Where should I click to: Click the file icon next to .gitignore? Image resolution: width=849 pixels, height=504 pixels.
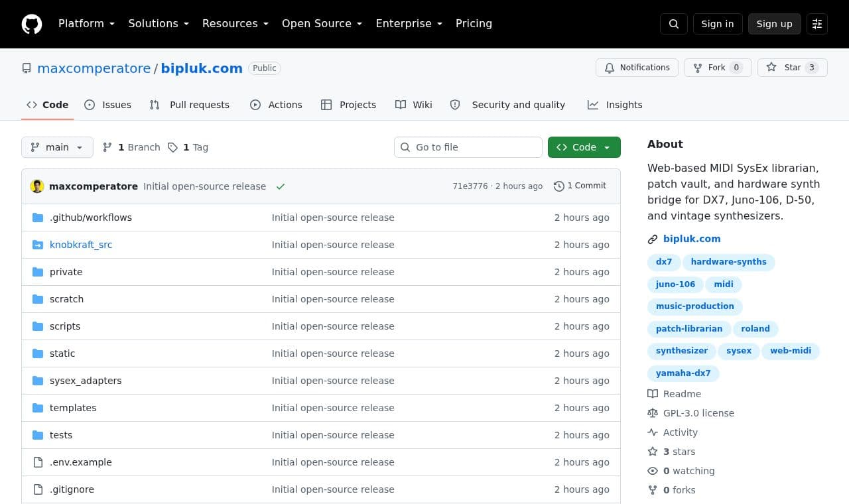(x=38, y=489)
